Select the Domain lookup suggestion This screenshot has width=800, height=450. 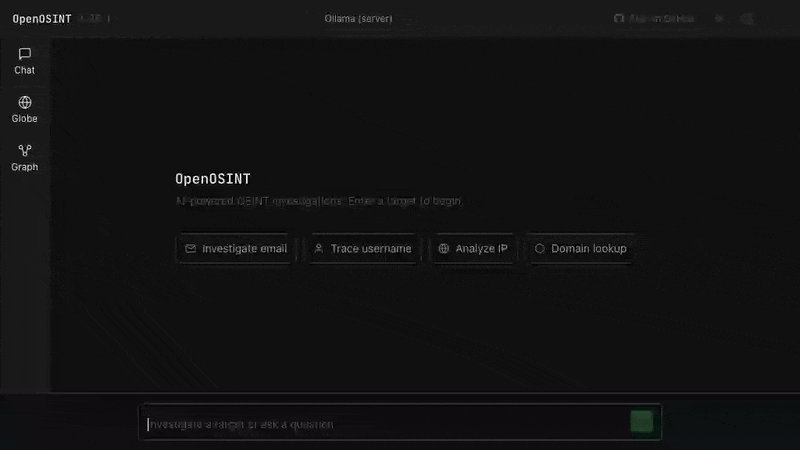pyautogui.click(x=581, y=248)
